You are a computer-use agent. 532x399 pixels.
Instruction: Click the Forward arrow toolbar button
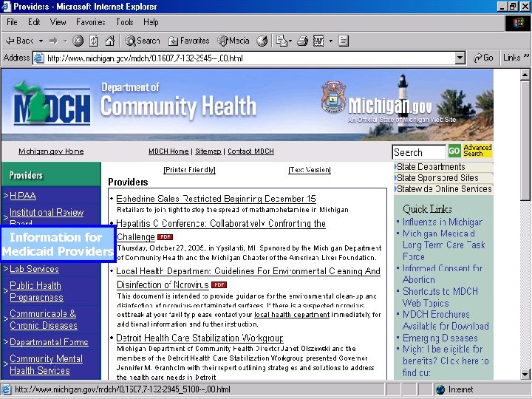[53, 41]
